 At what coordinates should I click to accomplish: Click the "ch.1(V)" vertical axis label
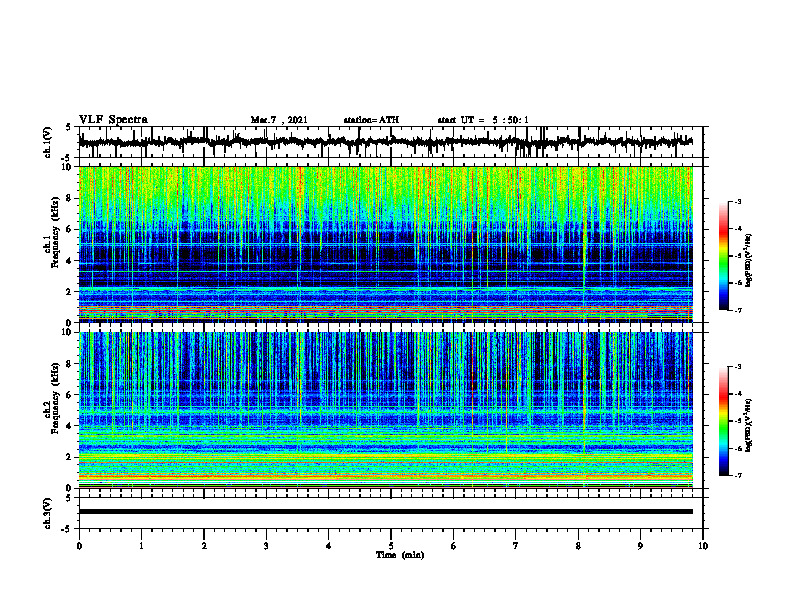(x=48, y=142)
